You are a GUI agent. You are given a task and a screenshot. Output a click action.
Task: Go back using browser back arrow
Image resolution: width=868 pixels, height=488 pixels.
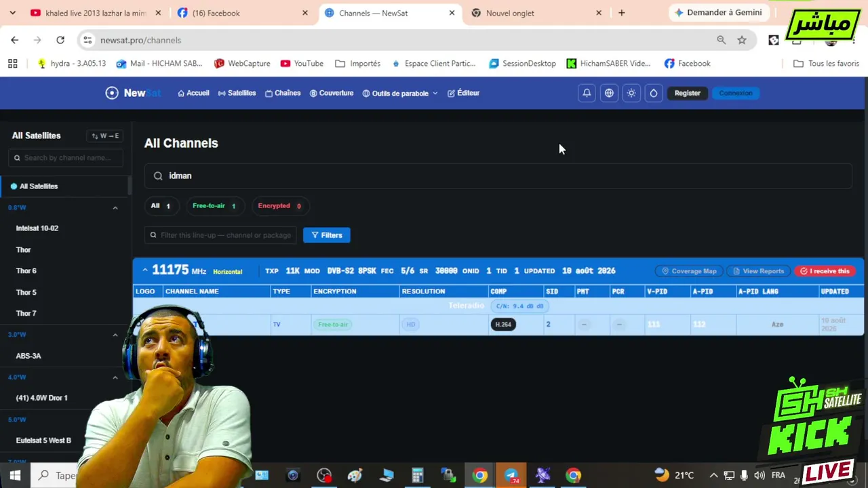tap(15, 40)
